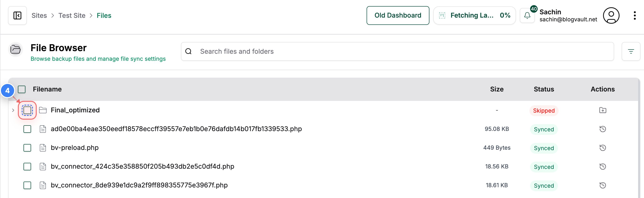644x198 pixels.
Task: Collapse the left sidebar panel
Action: (17, 15)
